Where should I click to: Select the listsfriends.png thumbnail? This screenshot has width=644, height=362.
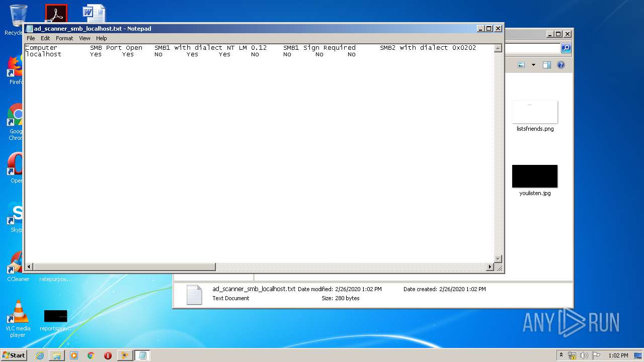coord(535,112)
